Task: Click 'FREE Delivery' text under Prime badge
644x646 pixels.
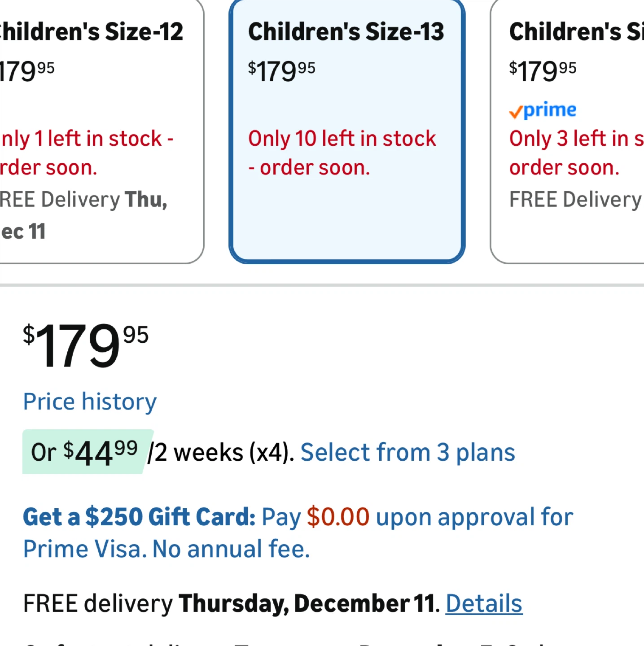Action: click(x=575, y=200)
